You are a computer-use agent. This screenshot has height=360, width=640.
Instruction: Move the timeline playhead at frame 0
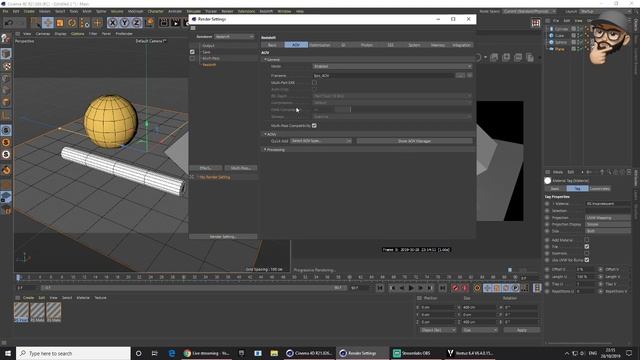pos(18,278)
